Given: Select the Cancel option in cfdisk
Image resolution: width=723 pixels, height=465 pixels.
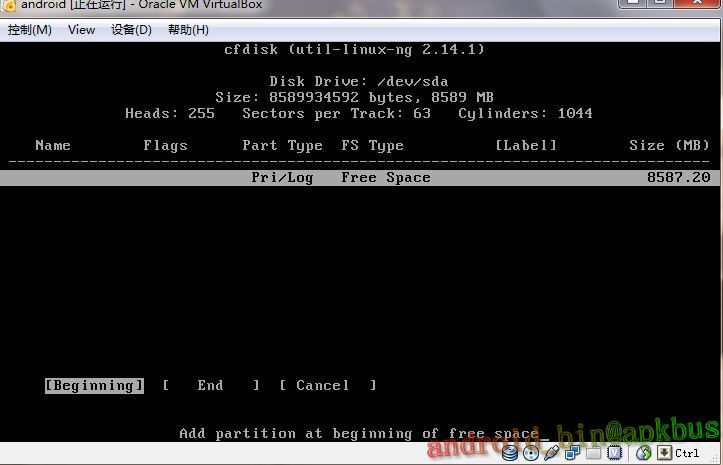Looking at the screenshot, I should click(x=328, y=386).
